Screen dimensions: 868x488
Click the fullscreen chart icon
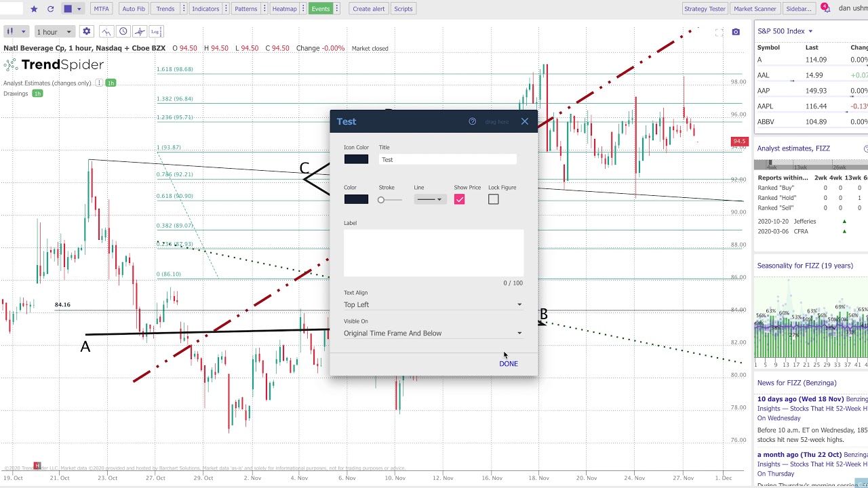pos(719,32)
